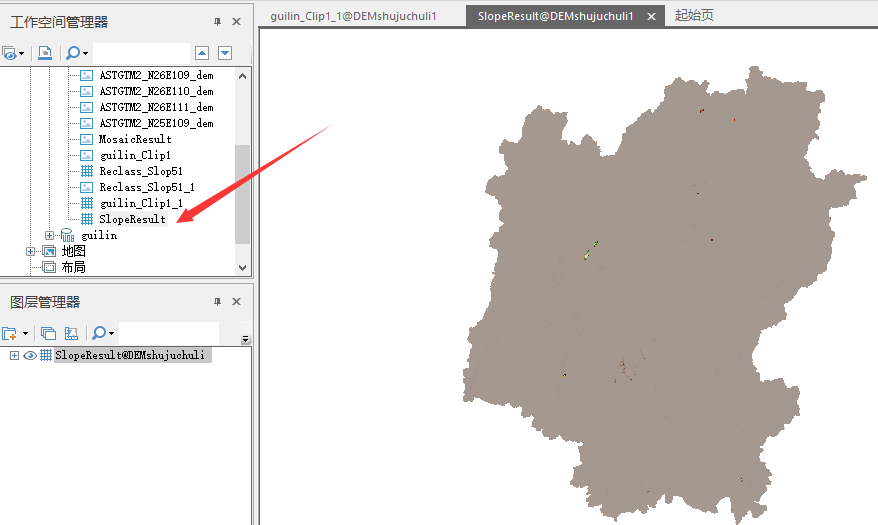Click image icon of ASTGTM2_N26E109_dem
878x525 pixels.
(x=86, y=75)
